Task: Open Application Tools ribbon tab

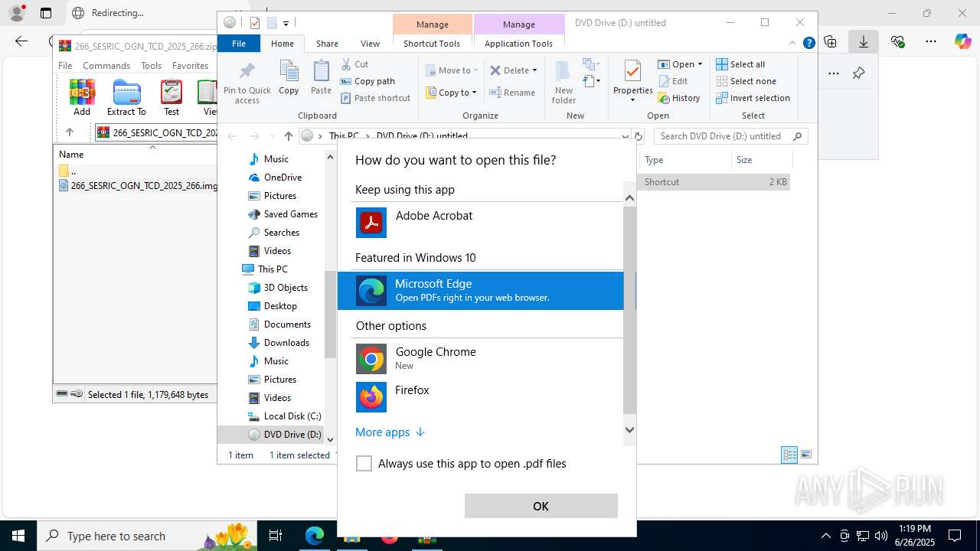Action: [x=518, y=44]
